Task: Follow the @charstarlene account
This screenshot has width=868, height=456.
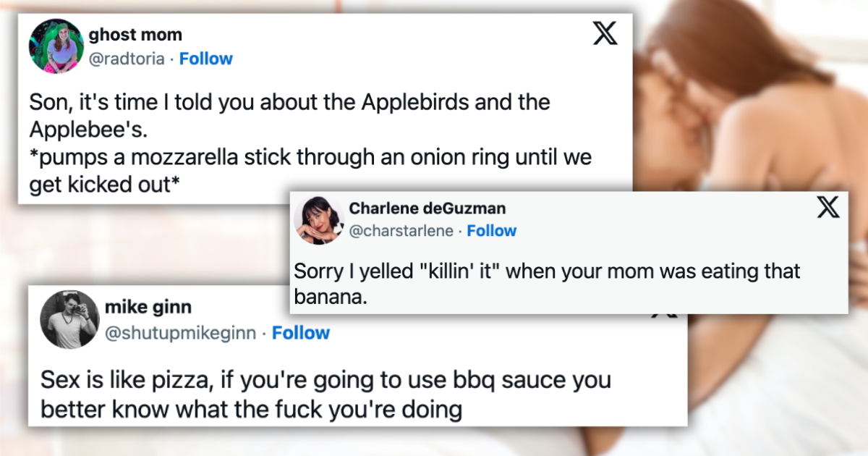Action: (x=492, y=231)
